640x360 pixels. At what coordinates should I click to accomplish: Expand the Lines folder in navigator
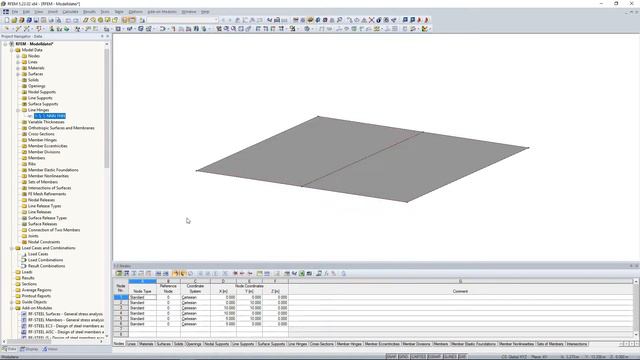18,62
